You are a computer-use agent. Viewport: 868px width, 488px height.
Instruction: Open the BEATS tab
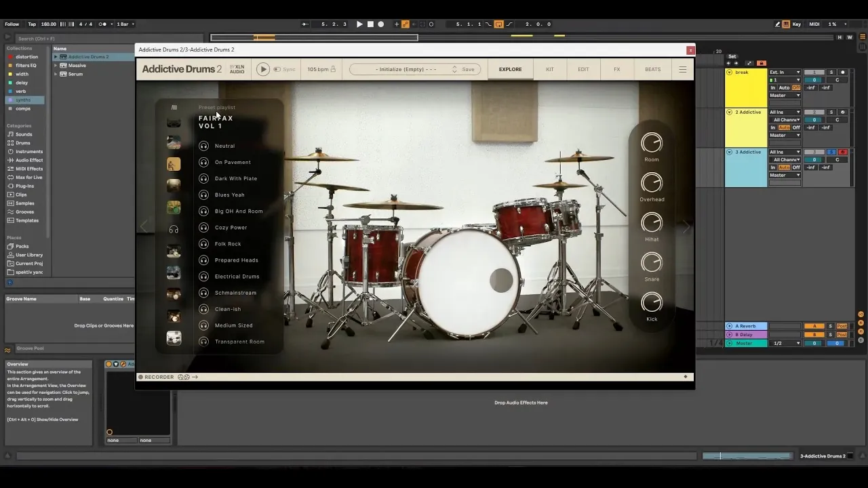[x=652, y=69]
